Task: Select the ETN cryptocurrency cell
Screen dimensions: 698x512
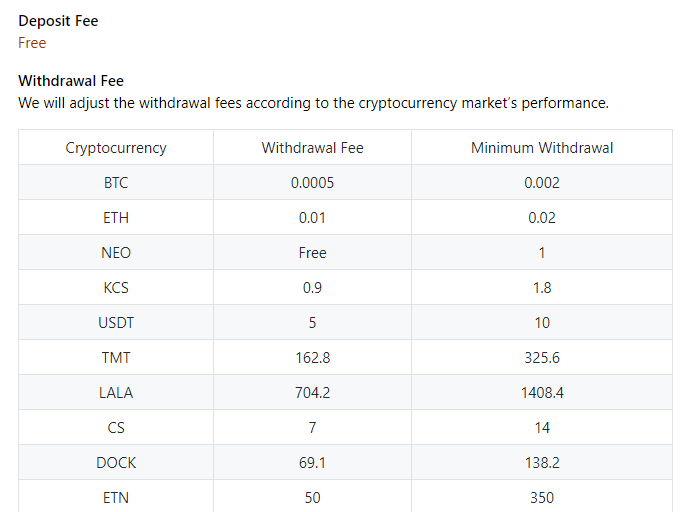Action: pyautogui.click(x=116, y=497)
